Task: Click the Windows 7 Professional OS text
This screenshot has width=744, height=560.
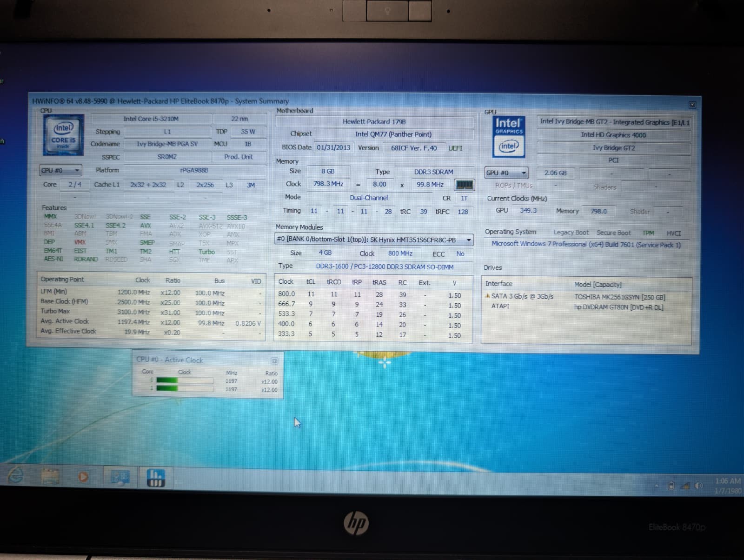Action: coord(586,244)
